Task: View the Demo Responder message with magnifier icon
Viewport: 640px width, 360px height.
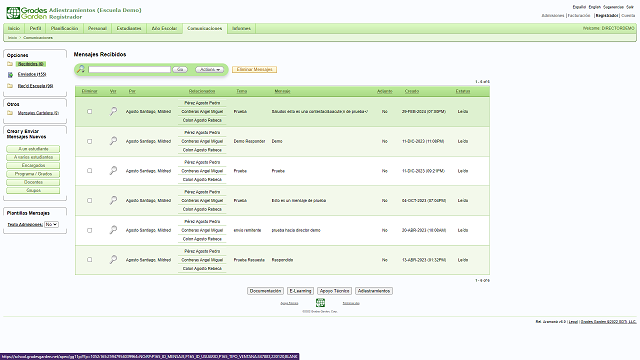Action: 113,141
